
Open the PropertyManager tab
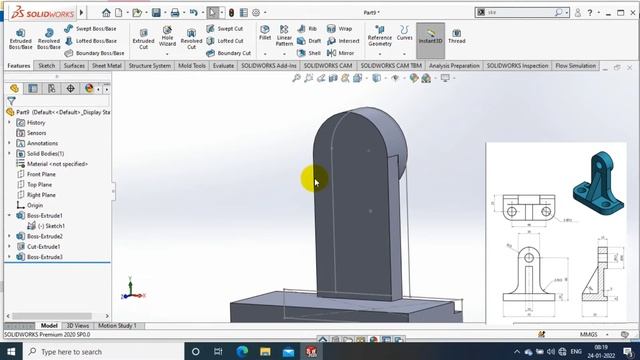coord(33,88)
